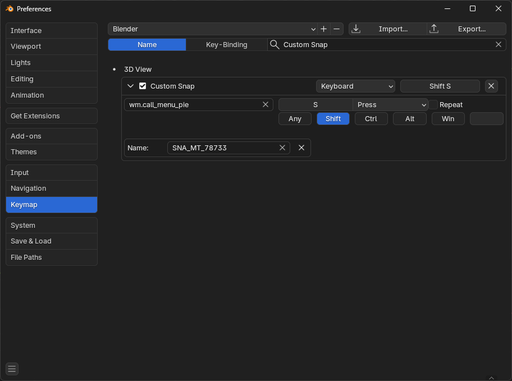Image resolution: width=512 pixels, height=381 pixels.
Task: Open the File Paths tab
Action: point(52,257)
